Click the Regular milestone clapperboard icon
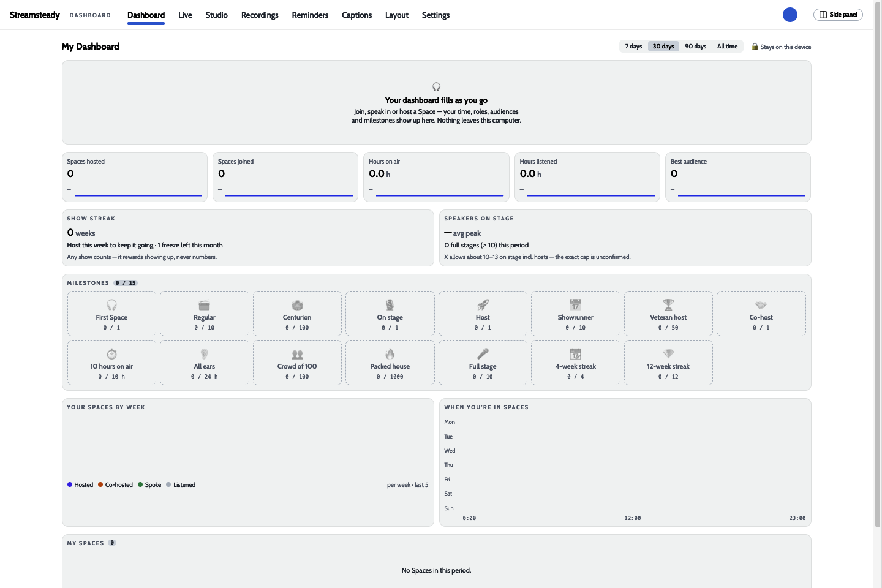 [x=205, y=305]
